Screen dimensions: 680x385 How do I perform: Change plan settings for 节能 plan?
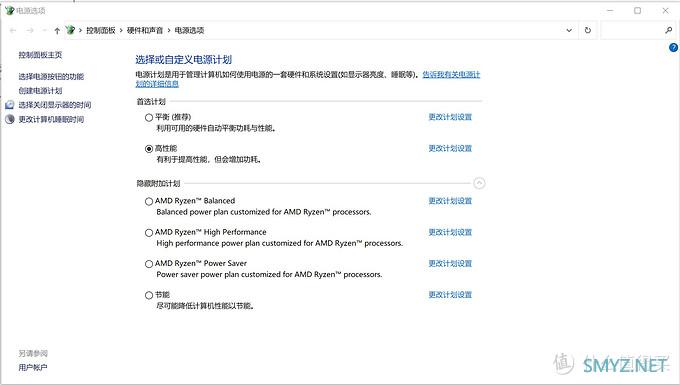[450, 295]
